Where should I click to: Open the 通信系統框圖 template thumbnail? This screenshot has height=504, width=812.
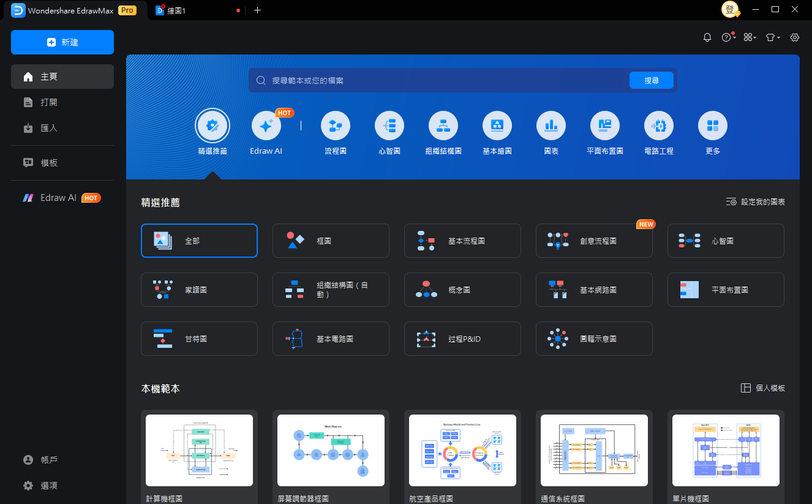tap(594, 450)
